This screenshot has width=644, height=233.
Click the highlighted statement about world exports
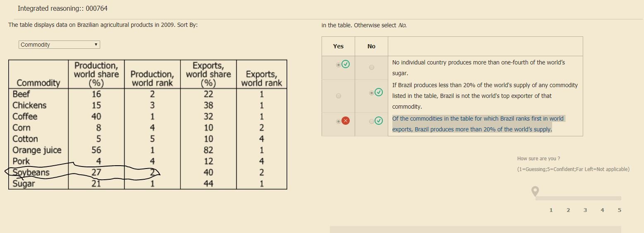pos(478,124)
